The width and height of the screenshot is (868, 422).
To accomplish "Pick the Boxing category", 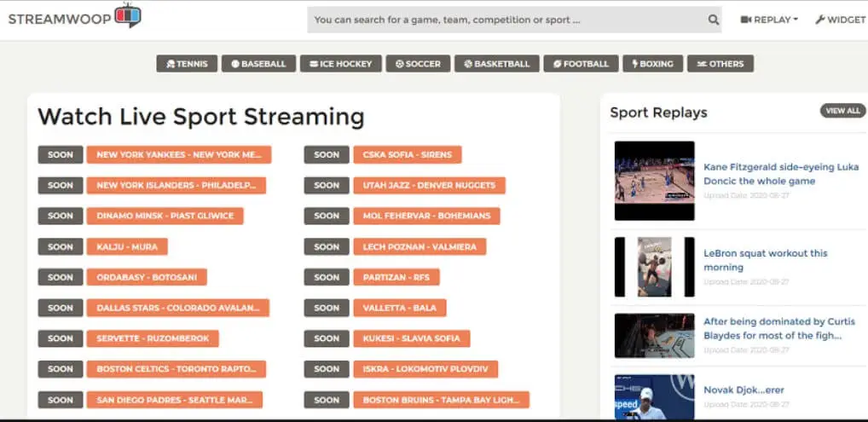I will (x=651, y=64).
